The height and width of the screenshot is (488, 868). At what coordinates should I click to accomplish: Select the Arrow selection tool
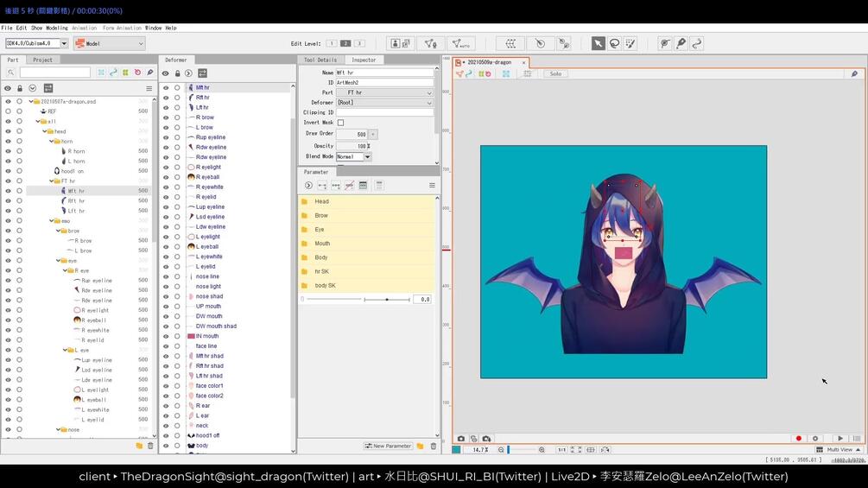598,44
